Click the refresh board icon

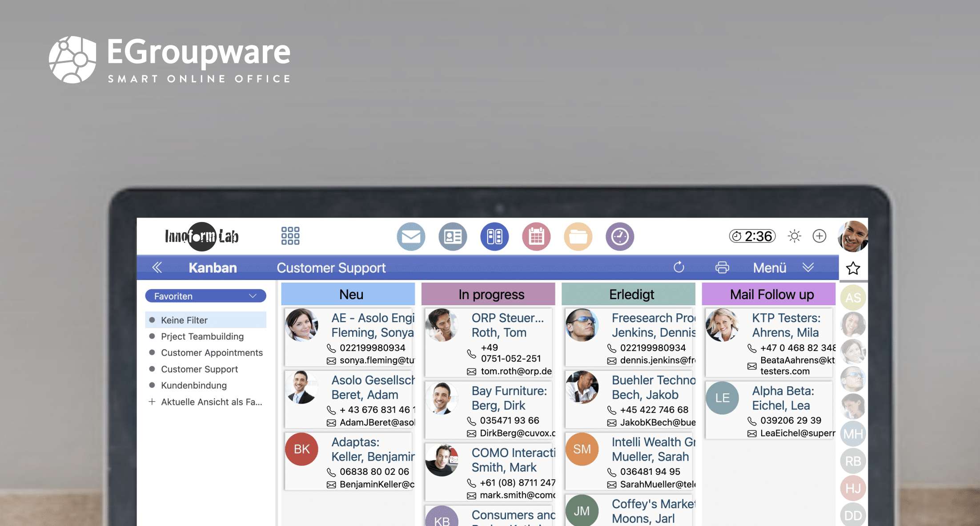point(679,267)
